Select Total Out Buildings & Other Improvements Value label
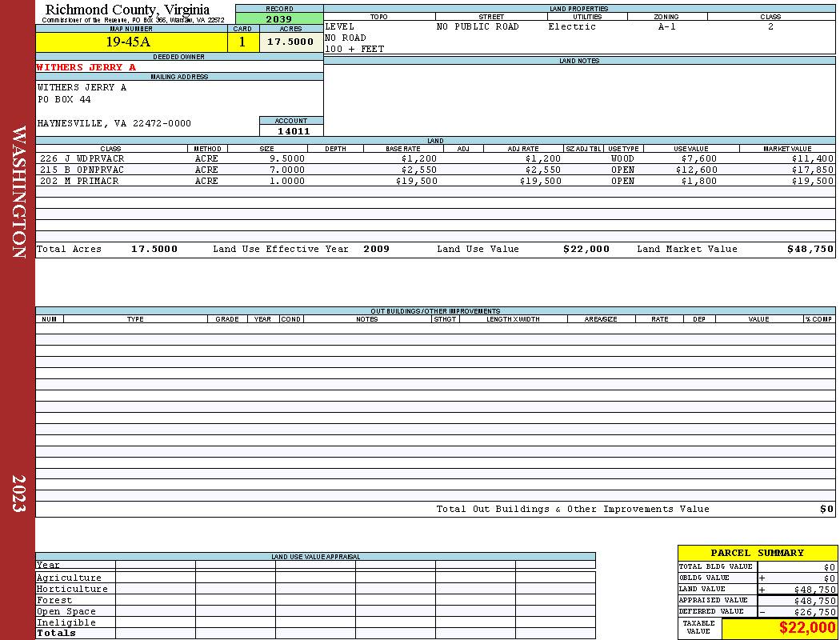Viewport: 840px width, 640px height. point(573,510)
